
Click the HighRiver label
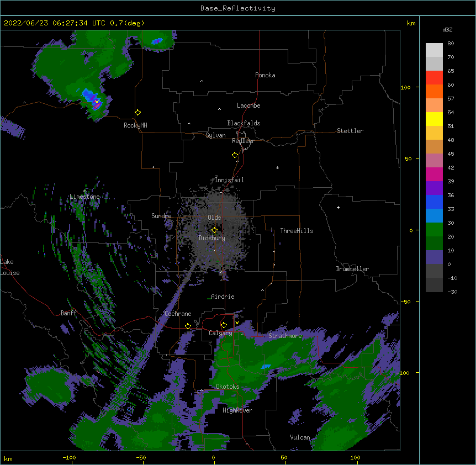coord(237,410)
